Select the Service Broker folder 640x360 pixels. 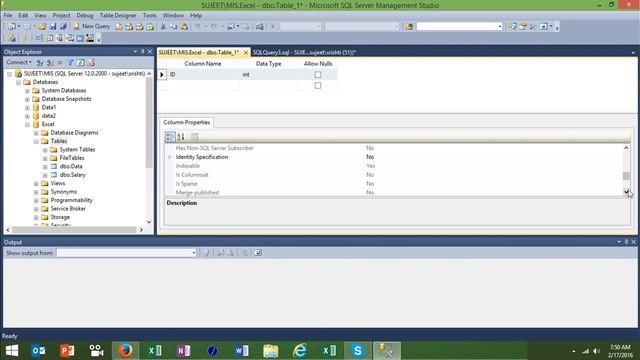(x=68, y=209)
